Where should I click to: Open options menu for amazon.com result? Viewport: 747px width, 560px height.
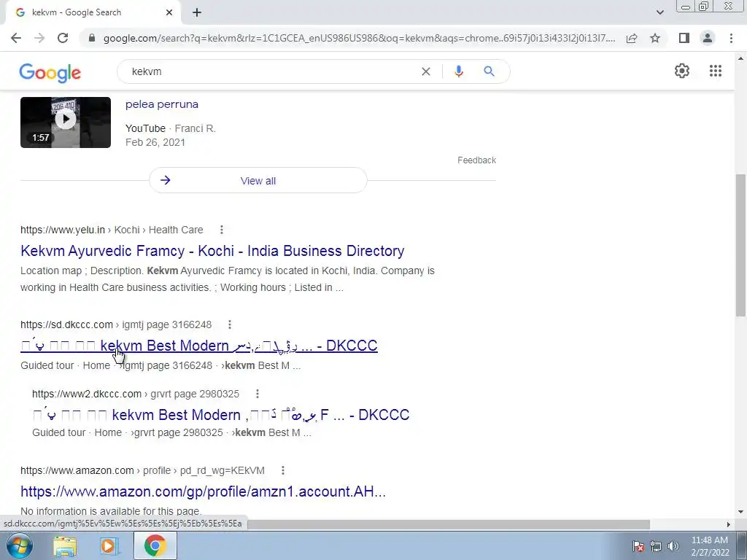283,470
